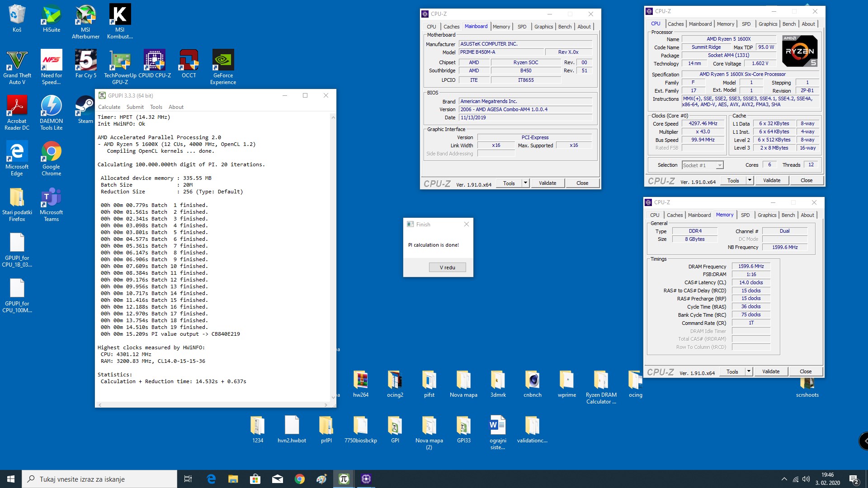868x488 pixels.
Task: Click Close in the Memory CPU-Z window
Action: [x=806, y=371]
